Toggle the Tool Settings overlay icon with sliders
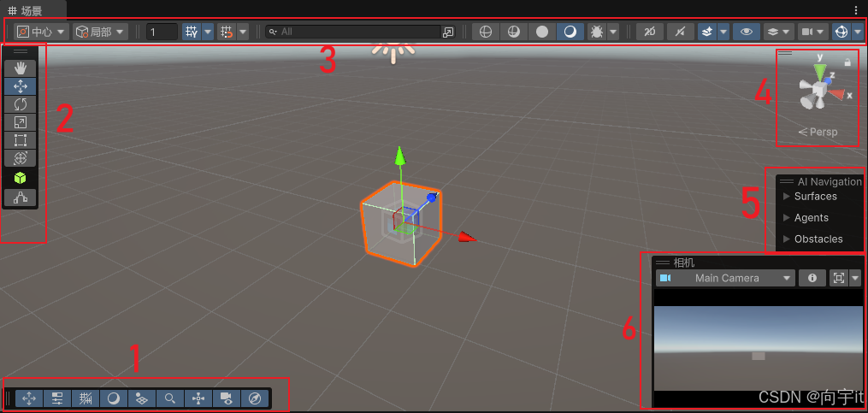This screenshot has height=413, width=868. (x=57, y=398)
